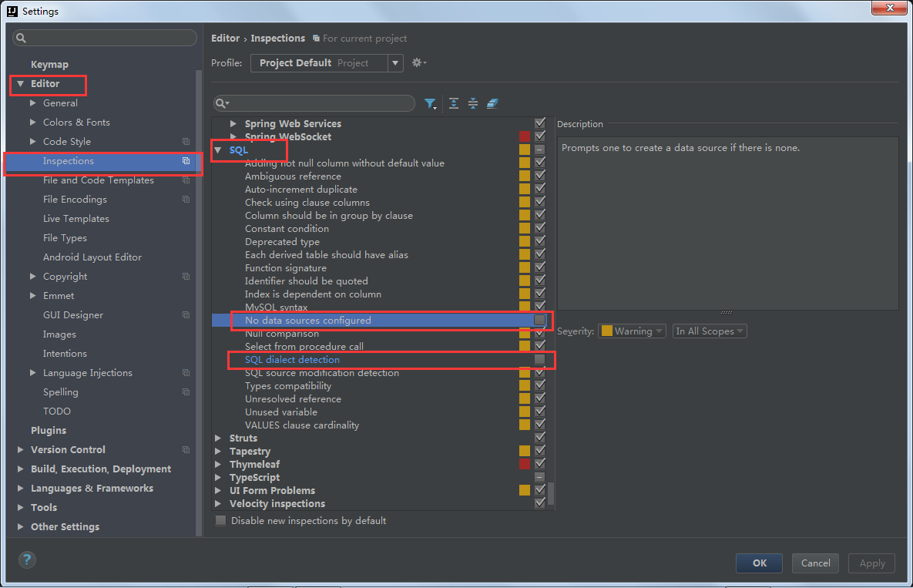The image size is (913, 588).
Task: Click the project icon beside File and Code Templates
Action: [186, 180]
